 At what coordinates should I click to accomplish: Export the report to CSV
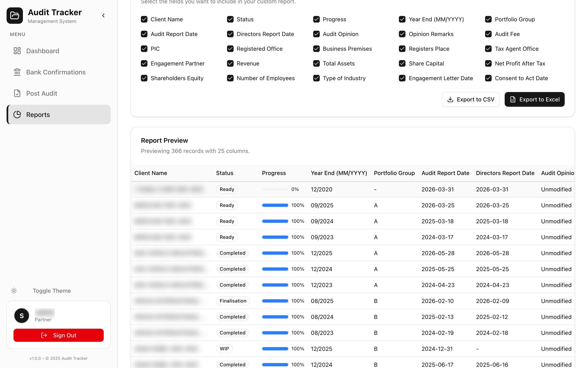(x=471, y=99)
